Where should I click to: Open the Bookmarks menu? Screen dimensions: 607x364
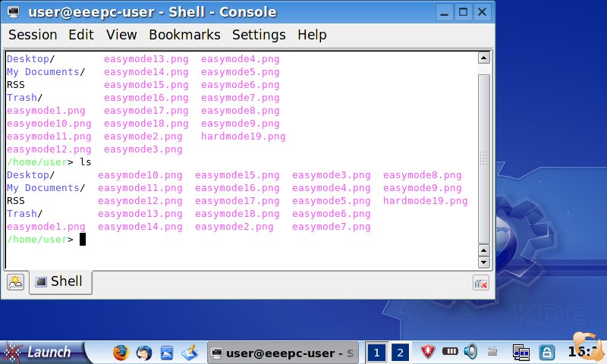184,35
